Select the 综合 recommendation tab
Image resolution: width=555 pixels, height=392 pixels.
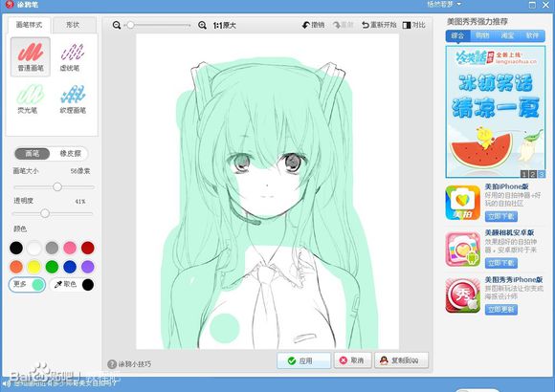(457, 35)
